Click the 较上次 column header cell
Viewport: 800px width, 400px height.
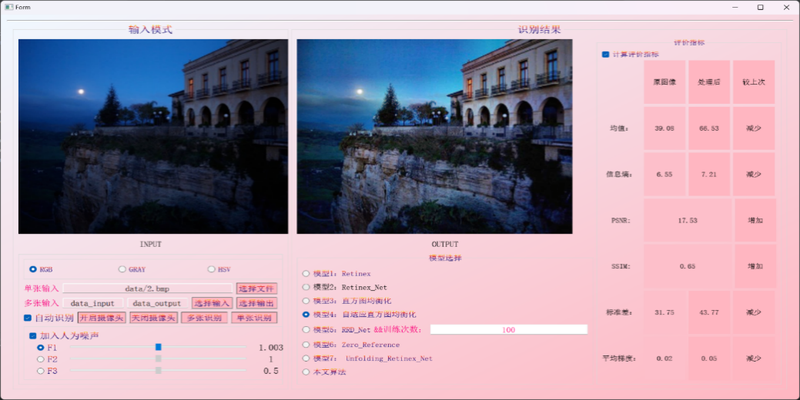754,82
